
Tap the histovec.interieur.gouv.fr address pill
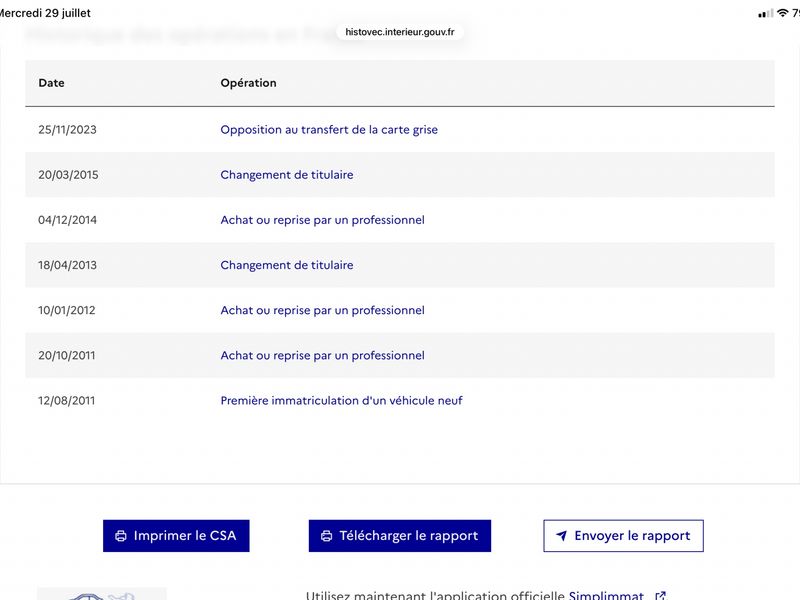(x=399, y=32)
